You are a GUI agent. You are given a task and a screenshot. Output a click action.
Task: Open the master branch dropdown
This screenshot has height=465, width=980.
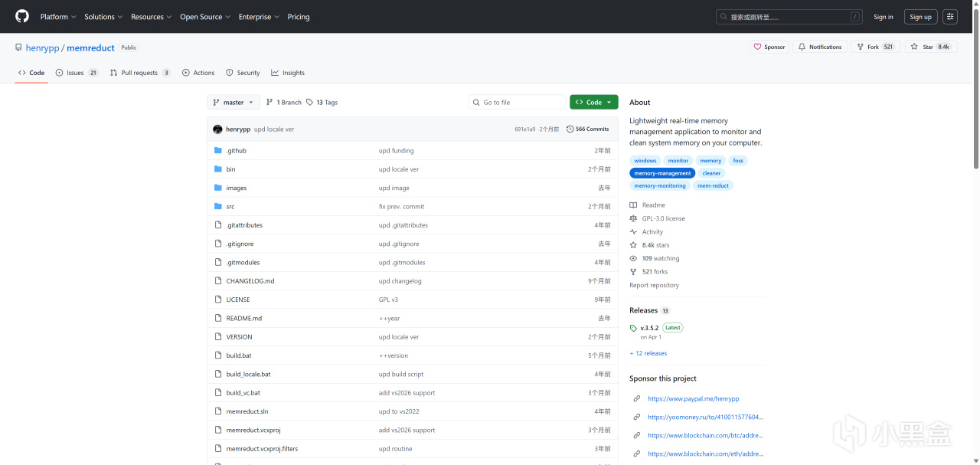[234, 102]
